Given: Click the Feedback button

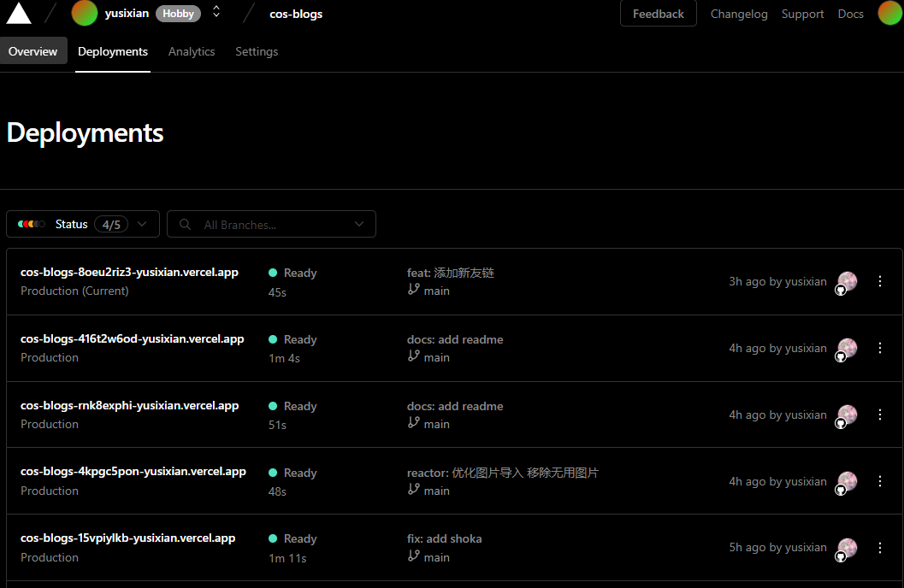Looking at the screenshot, I should click(658, 14).
